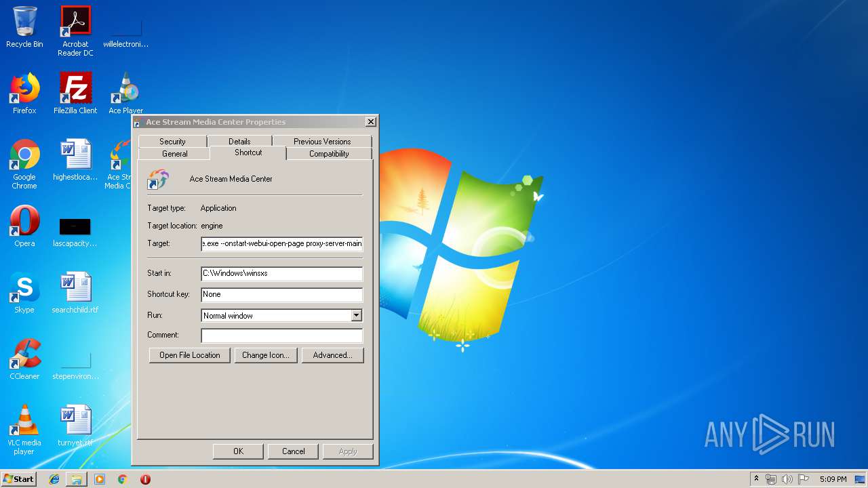The width and height of the screenshot is (868, 488).
Task: Open the volume tray icon
Action: pos(787,479)
